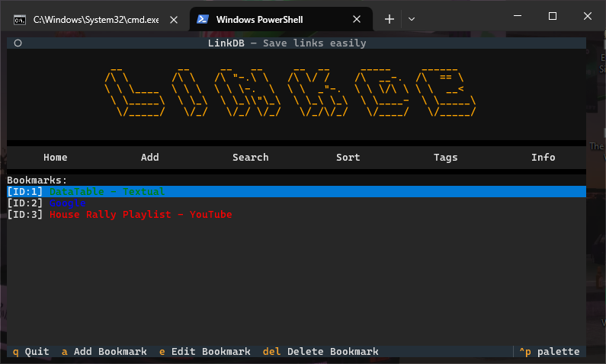Close the cmd.exe terminal tab
The image size is (606, 364).
pyautogui.click(x=174, y=19)
